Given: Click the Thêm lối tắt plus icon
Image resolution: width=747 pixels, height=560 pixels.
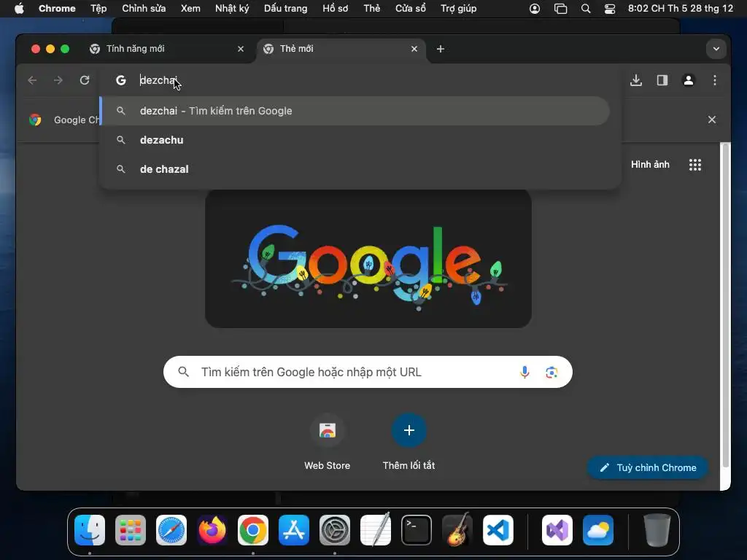Looking at the screenshot, I should [x=409, y=430].
